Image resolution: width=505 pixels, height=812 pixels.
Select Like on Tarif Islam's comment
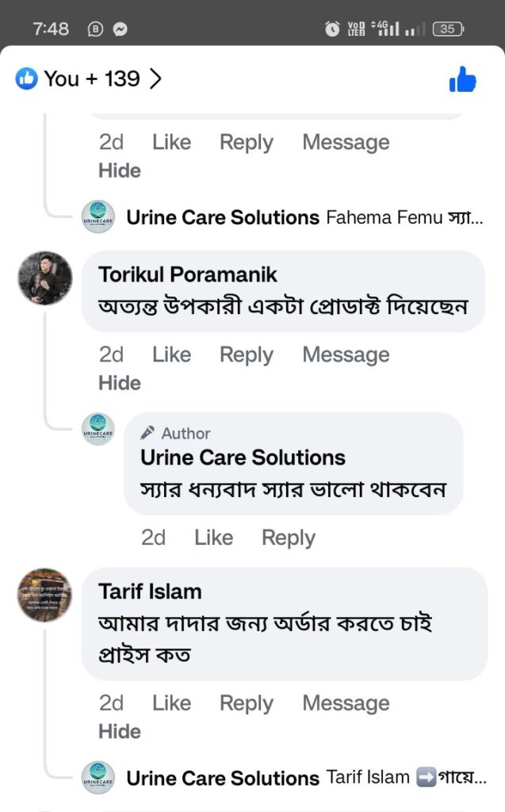tap(171, 703)
